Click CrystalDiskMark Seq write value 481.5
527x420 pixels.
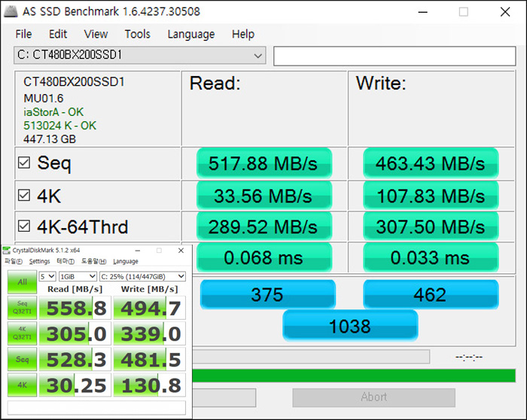(x=150, y=359)
